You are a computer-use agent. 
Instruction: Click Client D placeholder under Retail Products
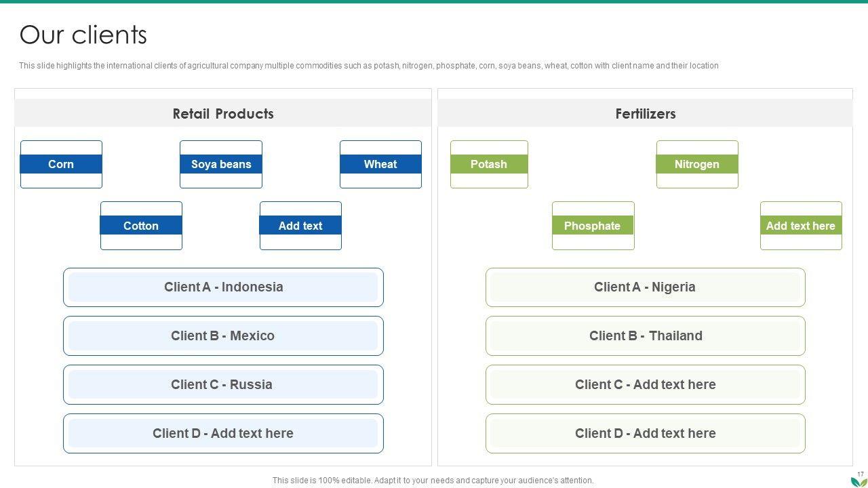(x=223, y=434)
